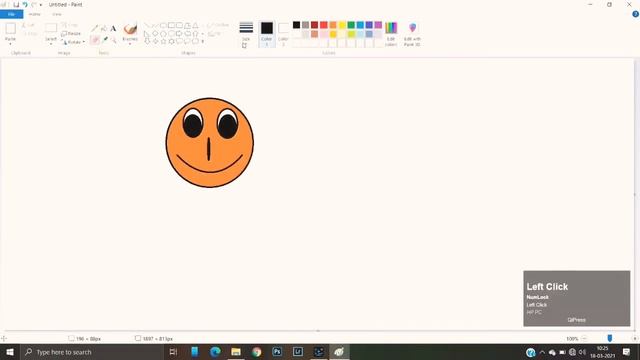This screenshot has height=360, width=640.
Task: Click the Type here to search box
Action: (x=92, y=352)
